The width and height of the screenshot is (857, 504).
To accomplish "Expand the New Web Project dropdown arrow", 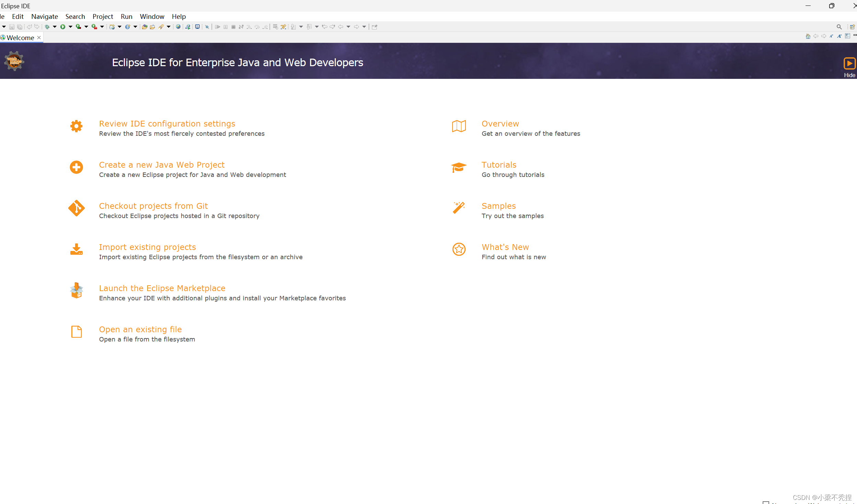I will click(119, 27).
